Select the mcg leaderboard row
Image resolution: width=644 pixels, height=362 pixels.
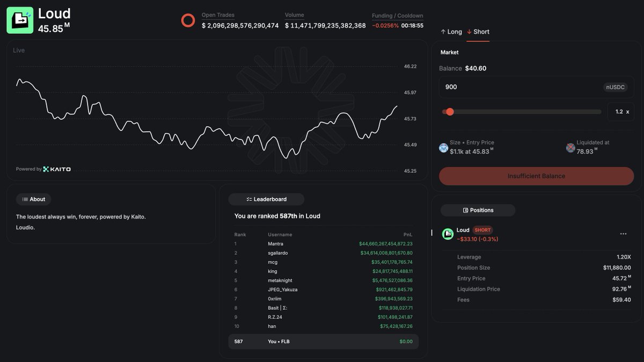coord(323,262)
